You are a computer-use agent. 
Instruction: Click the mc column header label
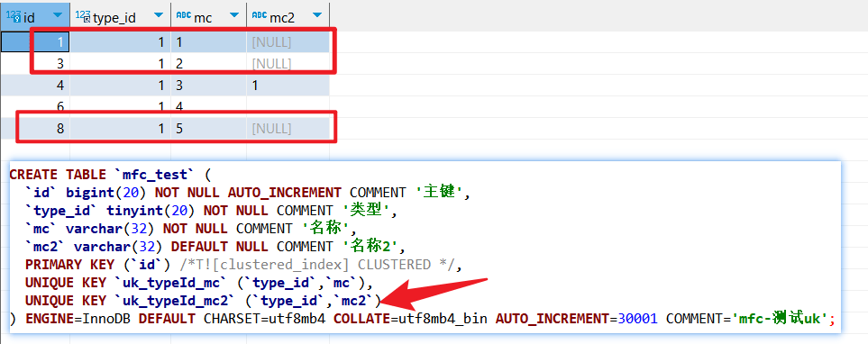click(x=203, y=18)
